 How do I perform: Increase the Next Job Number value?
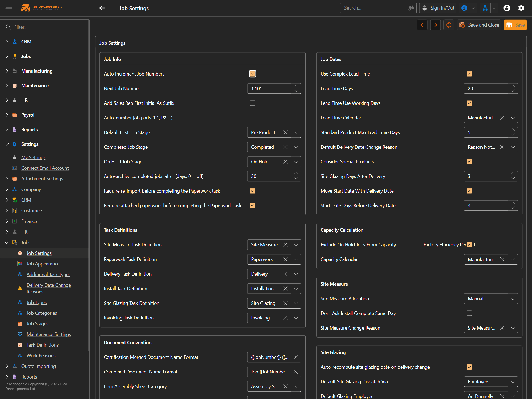pos(296,86)
